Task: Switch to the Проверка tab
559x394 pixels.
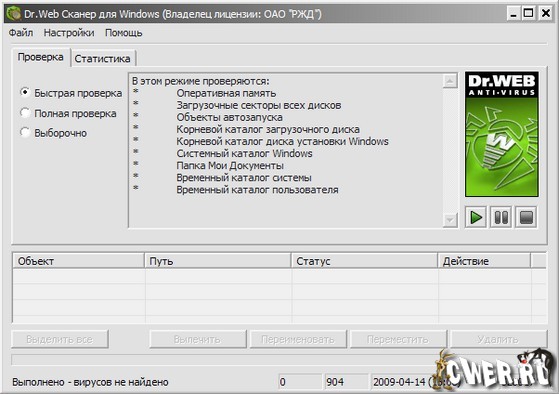Action: (41, 57)
